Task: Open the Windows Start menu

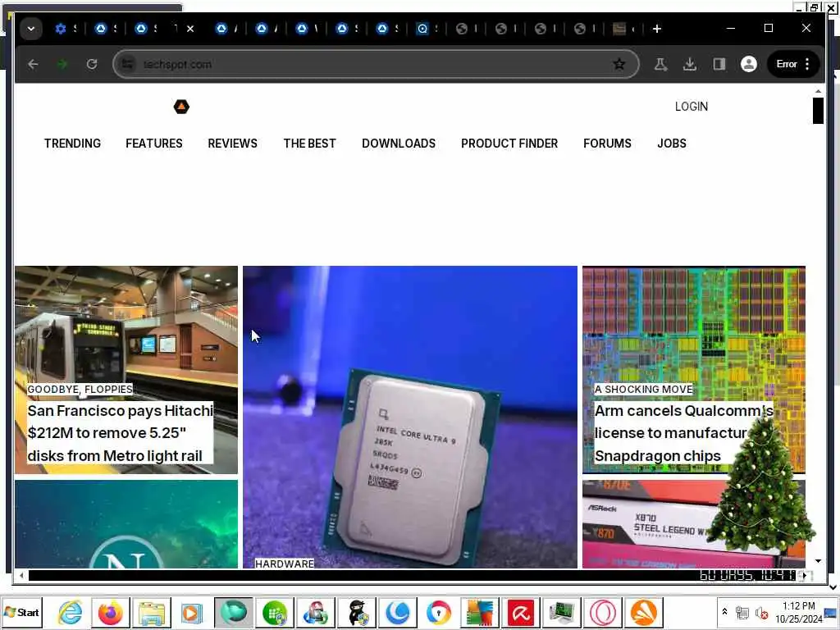Action: [x=21, y=612]
